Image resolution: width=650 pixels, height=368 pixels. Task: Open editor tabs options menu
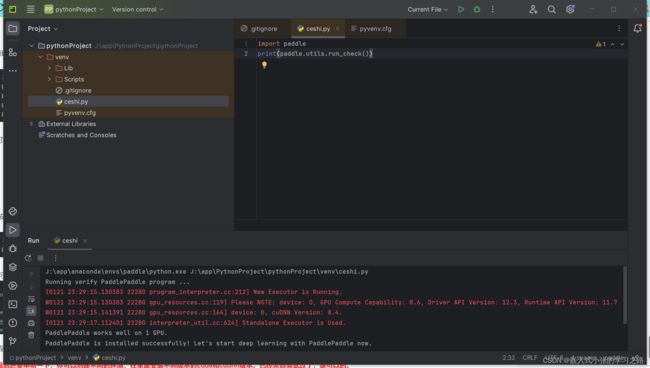click(619, 28)
